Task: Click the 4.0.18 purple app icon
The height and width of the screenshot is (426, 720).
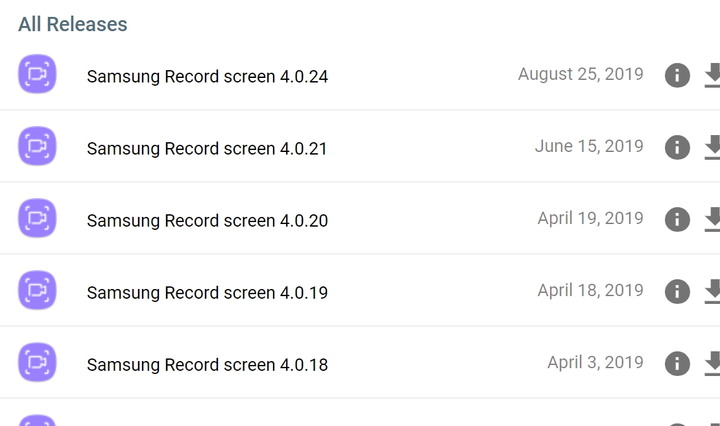Action: [37, 362]
